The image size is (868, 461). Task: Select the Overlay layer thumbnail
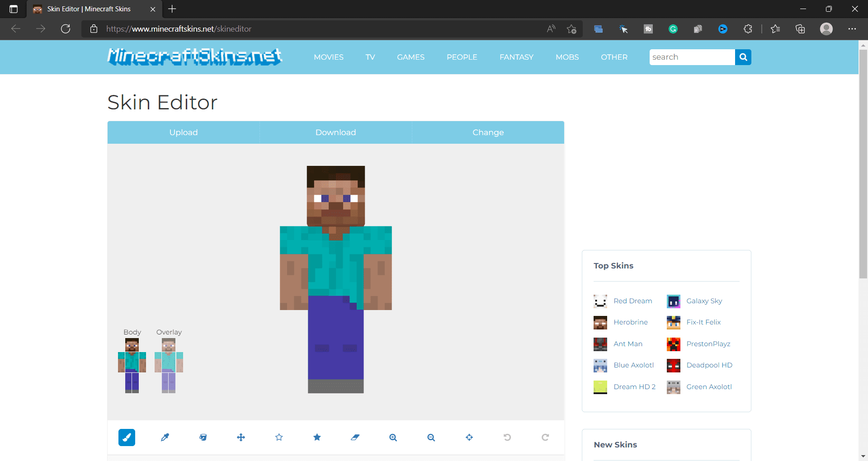169,365
